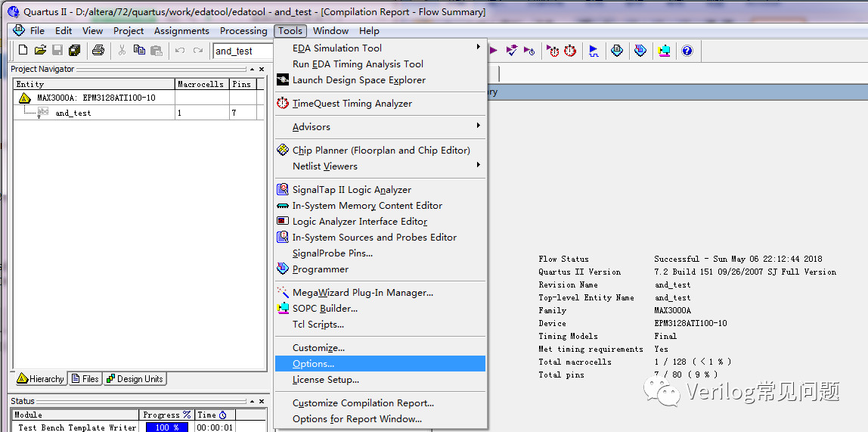The image size is (868, 432).
Task: Open the Compilation Report toolbar icon
Action: (x=617, y=51)
